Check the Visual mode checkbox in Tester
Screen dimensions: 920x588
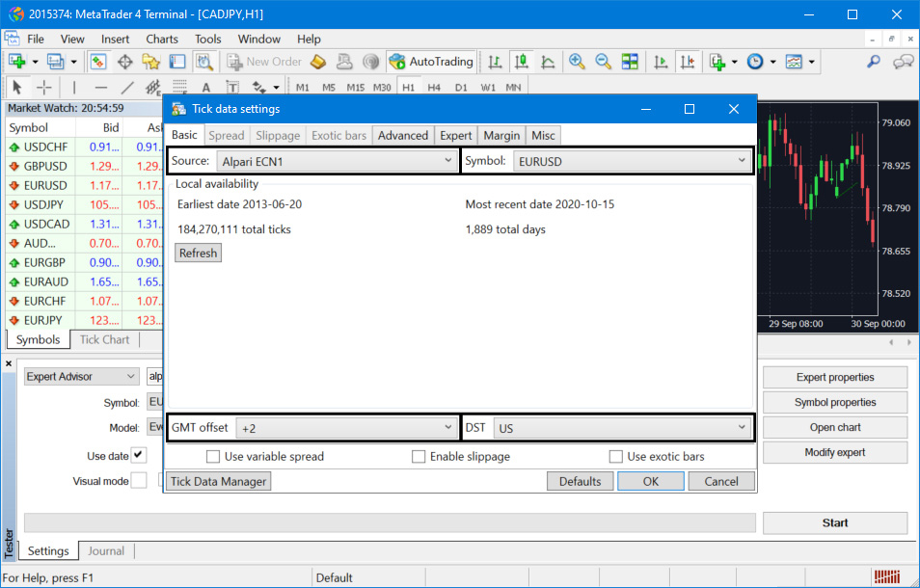(139, 481)
